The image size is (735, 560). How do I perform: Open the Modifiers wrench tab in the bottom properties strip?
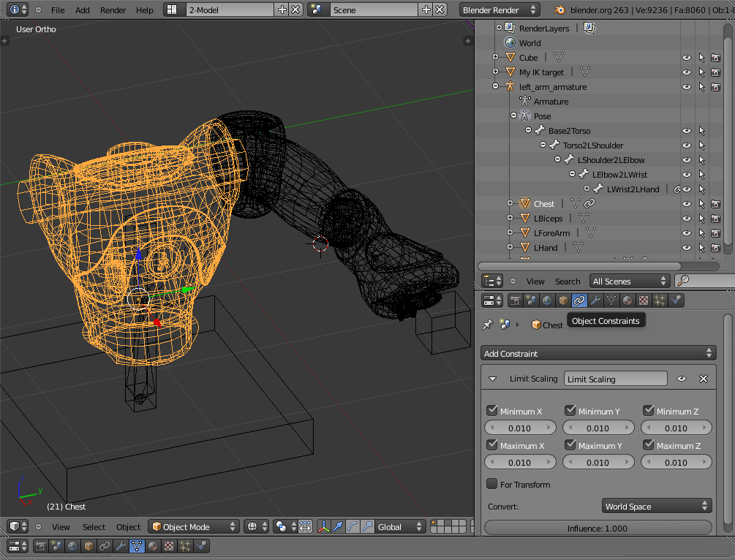(x=121, y=546)
